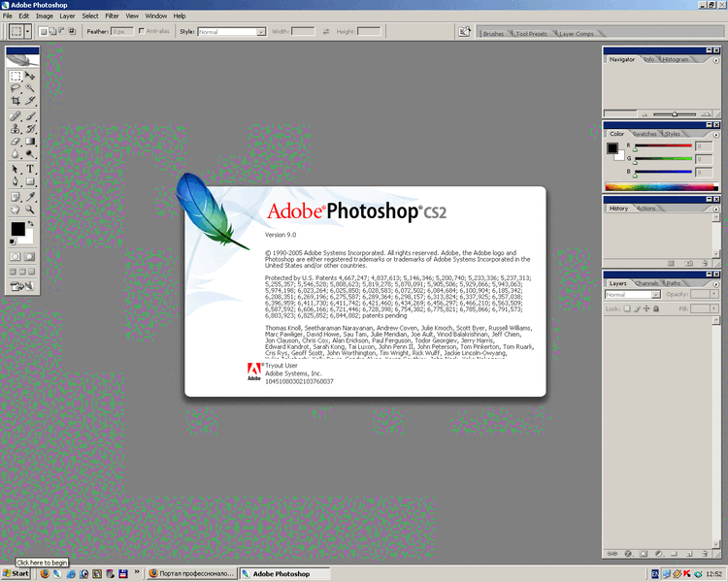This screenshot has height=582, width=728.
Task: Switch to the Firefox taskbar window
Action: [192, 573]
